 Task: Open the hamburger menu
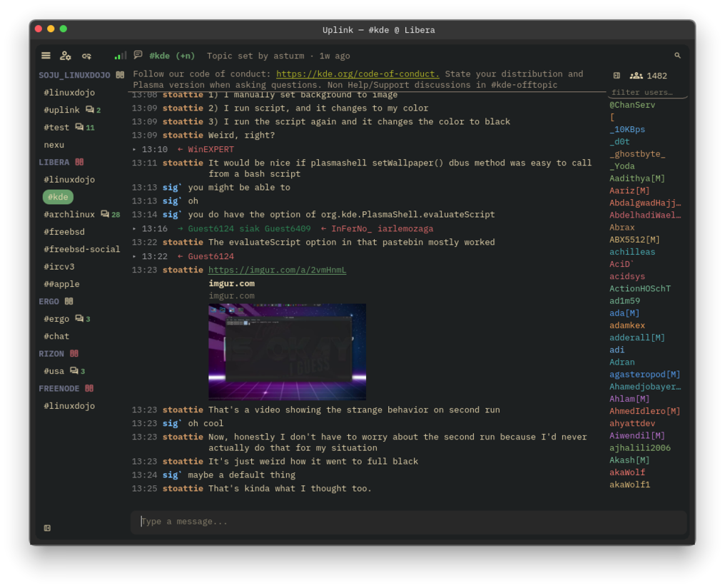pyautogui.click(x=46, y=56)
